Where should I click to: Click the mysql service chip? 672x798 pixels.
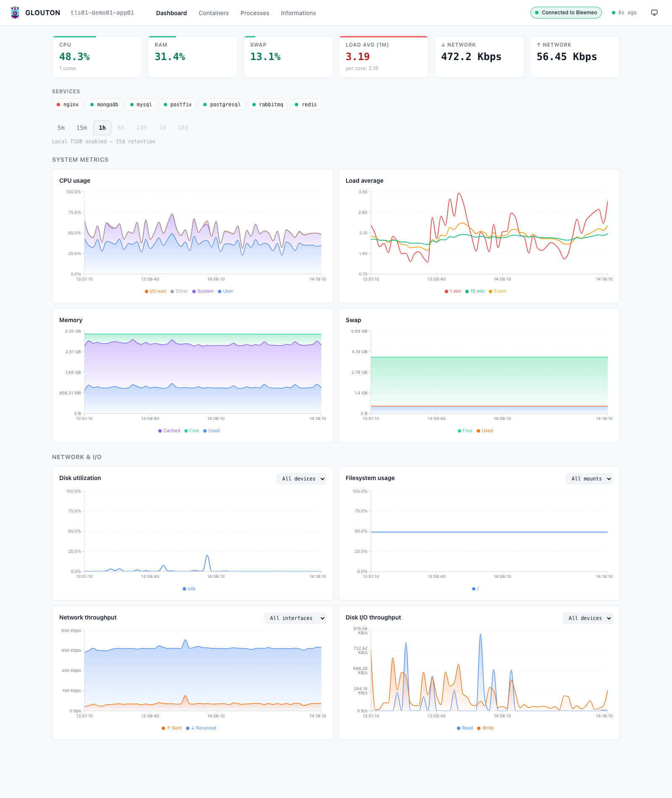[x=141, y=105]
